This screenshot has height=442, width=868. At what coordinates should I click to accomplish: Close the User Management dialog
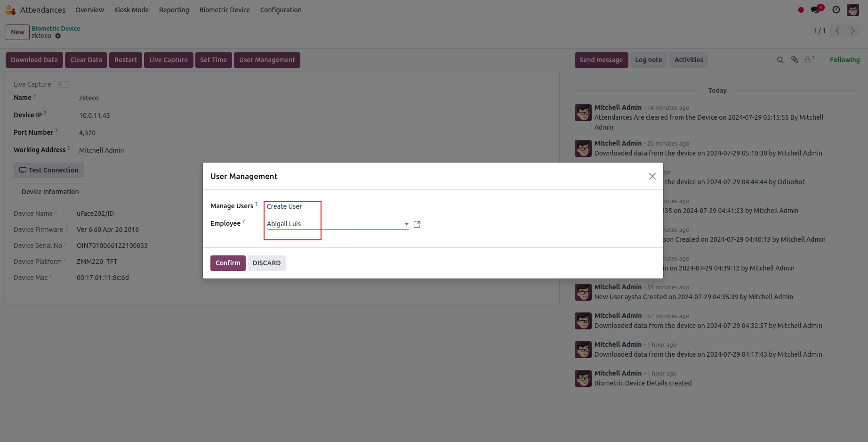point(652,176)
